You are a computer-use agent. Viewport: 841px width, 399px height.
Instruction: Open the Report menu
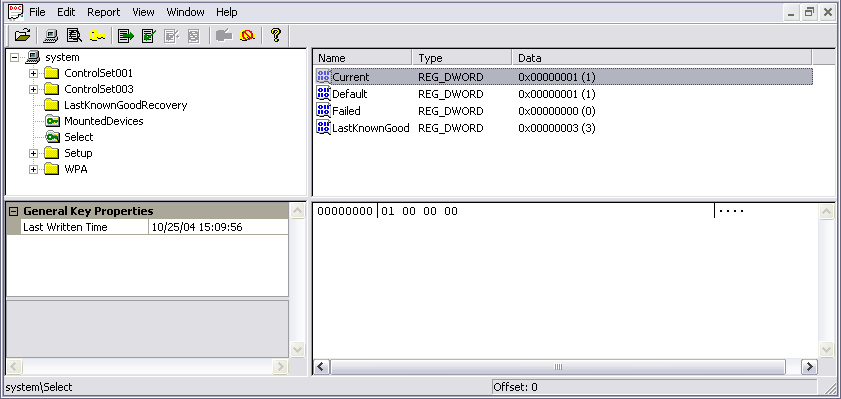pyautogui.click(x=104, y=12)
